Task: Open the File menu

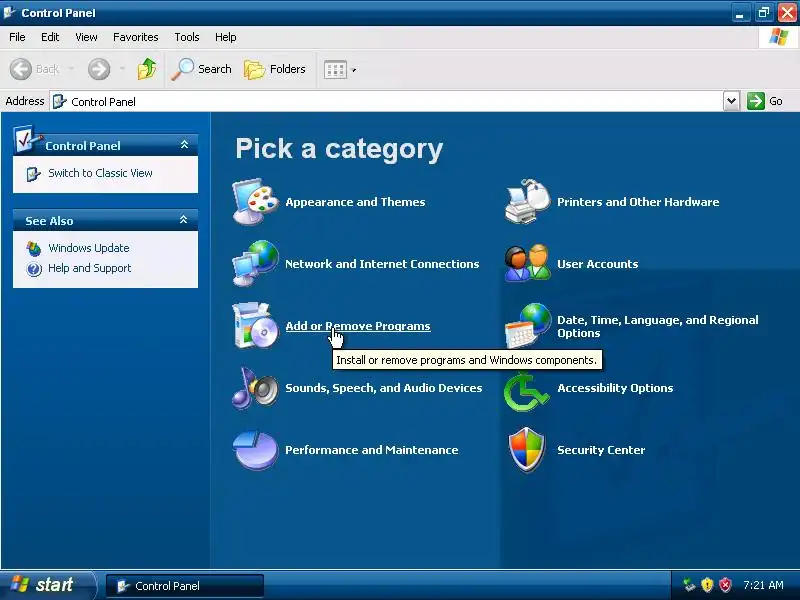Action: click(17, 37)
